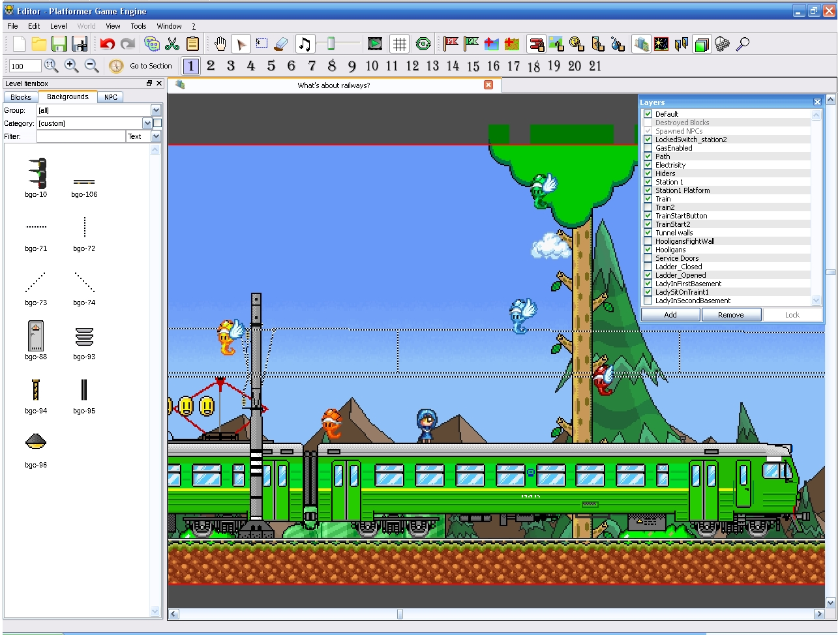Toggle visibility of the Path layer

[648, 156]
